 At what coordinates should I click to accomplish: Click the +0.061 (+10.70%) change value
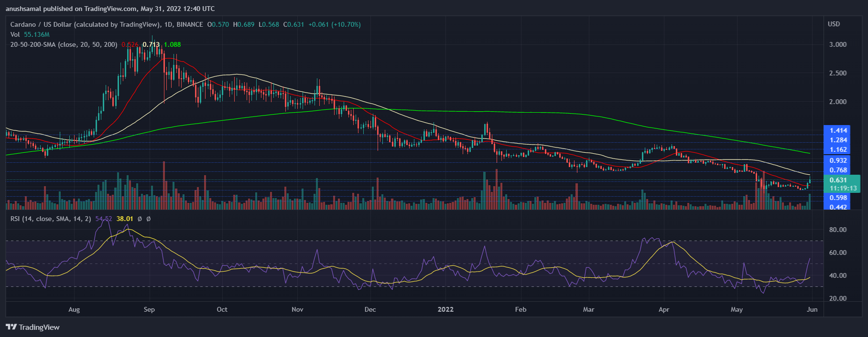(x=335, y=24)
